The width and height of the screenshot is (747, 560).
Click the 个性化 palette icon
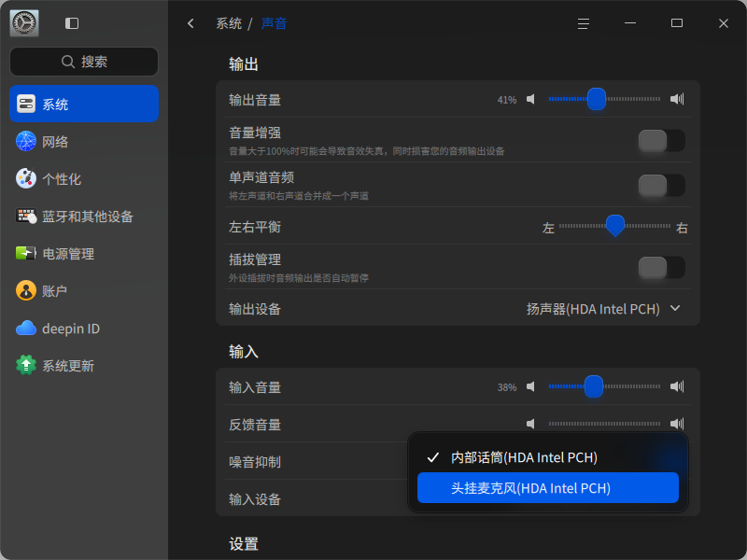26,178
